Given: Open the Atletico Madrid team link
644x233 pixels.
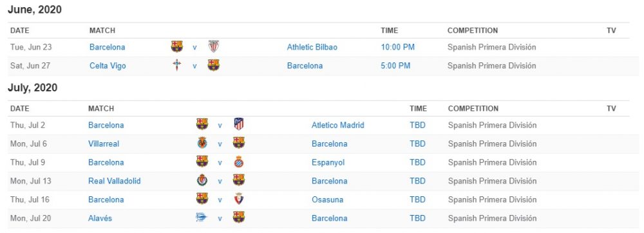Looking at the screenshot, I should point(337,125).
